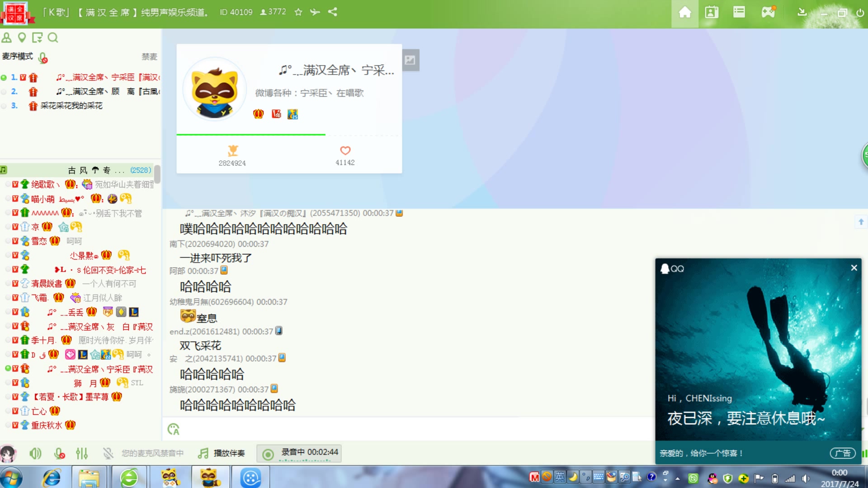
Task: Click the heart likes count 41142
Action: click(x=345, y=156)
